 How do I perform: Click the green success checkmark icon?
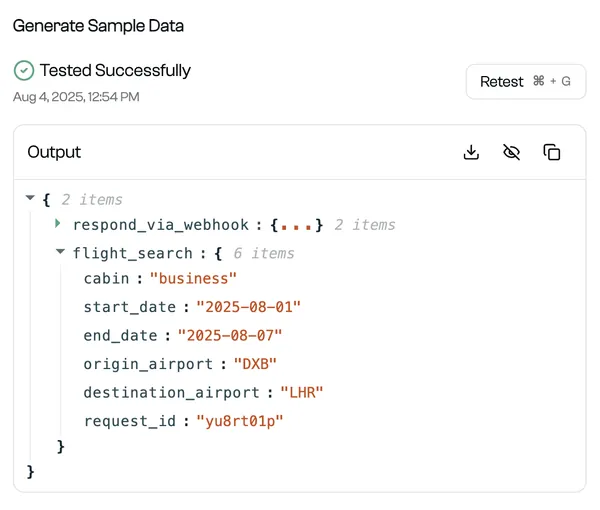pos(24,70)
